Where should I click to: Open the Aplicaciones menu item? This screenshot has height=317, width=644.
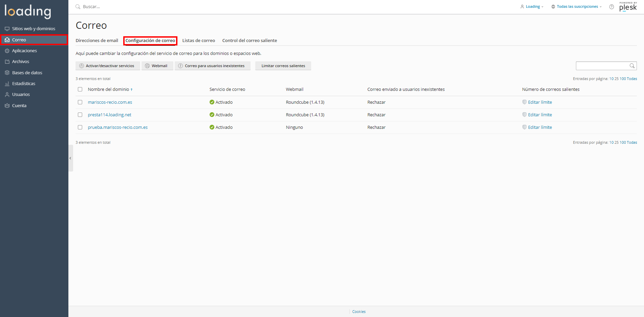tap(34, 51)
